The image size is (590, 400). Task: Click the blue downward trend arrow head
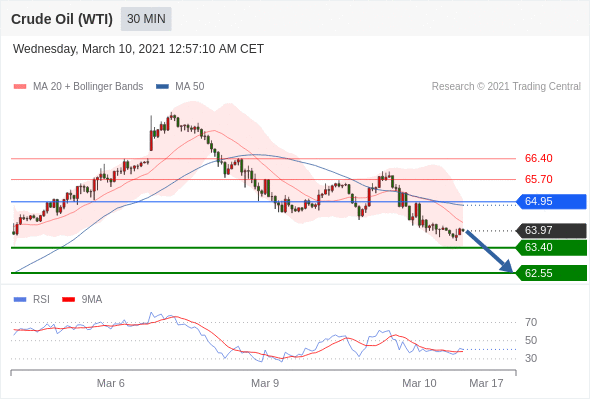[507, 266]
